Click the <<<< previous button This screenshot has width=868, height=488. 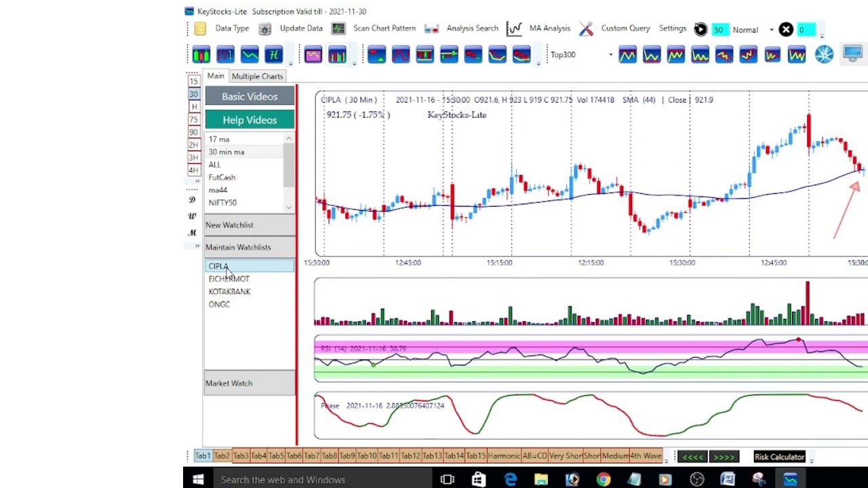click(x=693, y=457)
